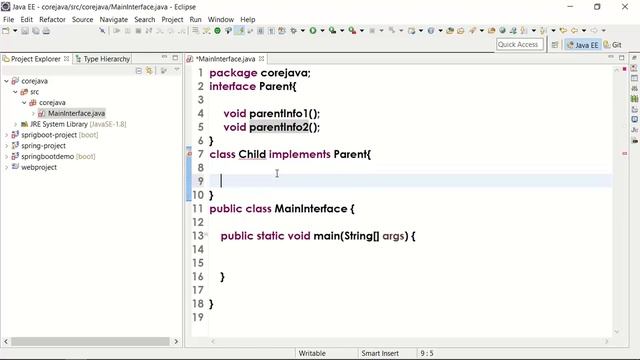
Task: Open the Project Explorer View Menu triangle
Action: pyautogui.click(x=177, y=70)
